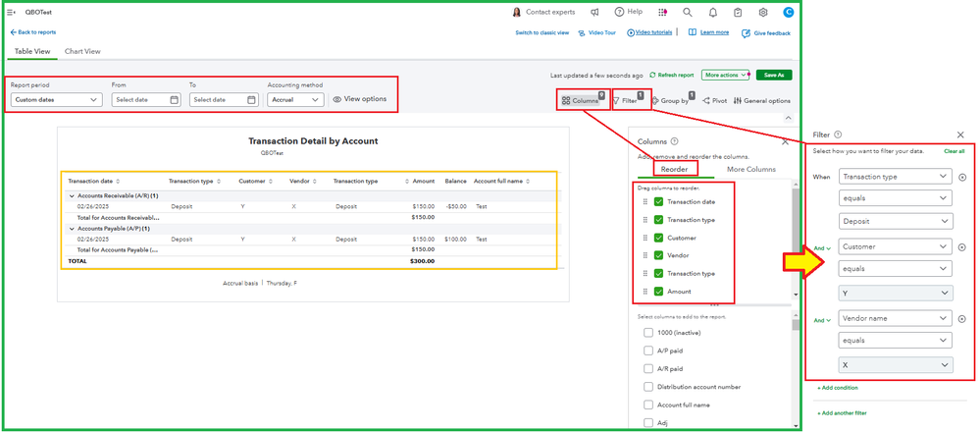Open the apps grid icon
This screenshot has height=432, width=980.
click(662, 13)
